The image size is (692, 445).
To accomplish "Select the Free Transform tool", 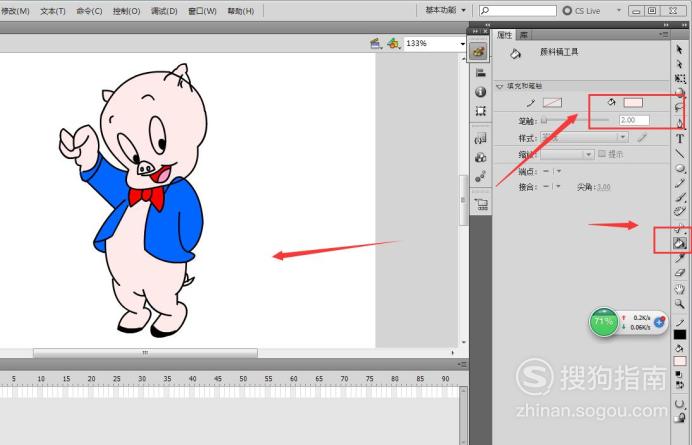I will click(x=680, y=79).
